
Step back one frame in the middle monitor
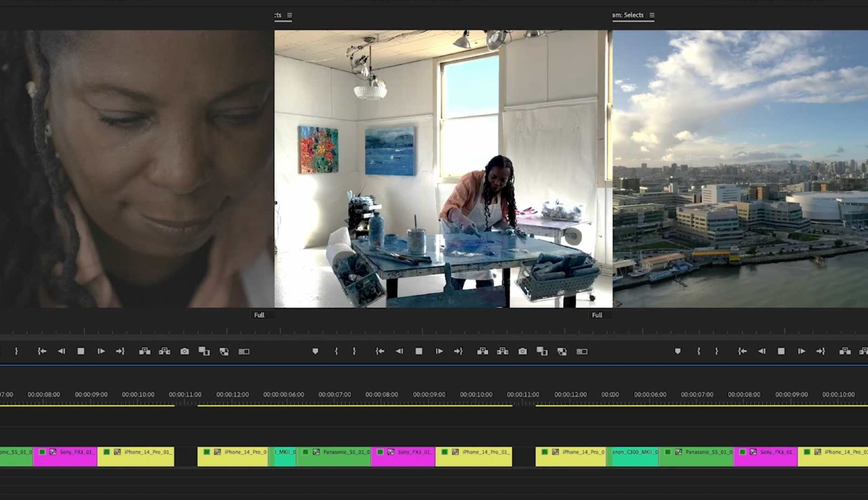point(400,351)
